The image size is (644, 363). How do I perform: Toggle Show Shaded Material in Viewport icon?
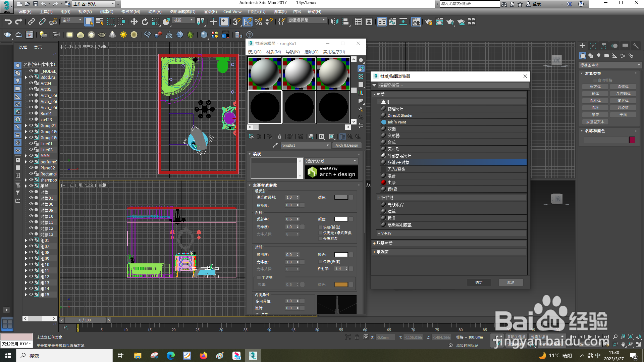332,137
